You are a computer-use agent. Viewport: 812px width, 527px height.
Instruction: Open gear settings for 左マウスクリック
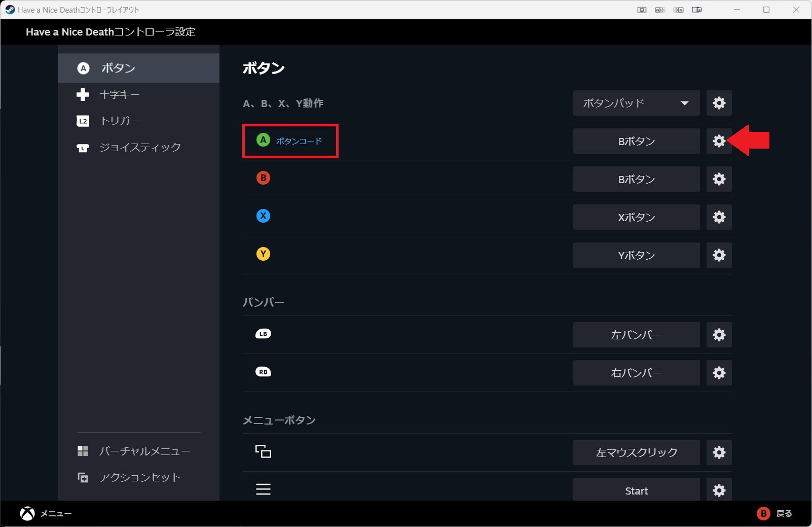click(719, 452)
